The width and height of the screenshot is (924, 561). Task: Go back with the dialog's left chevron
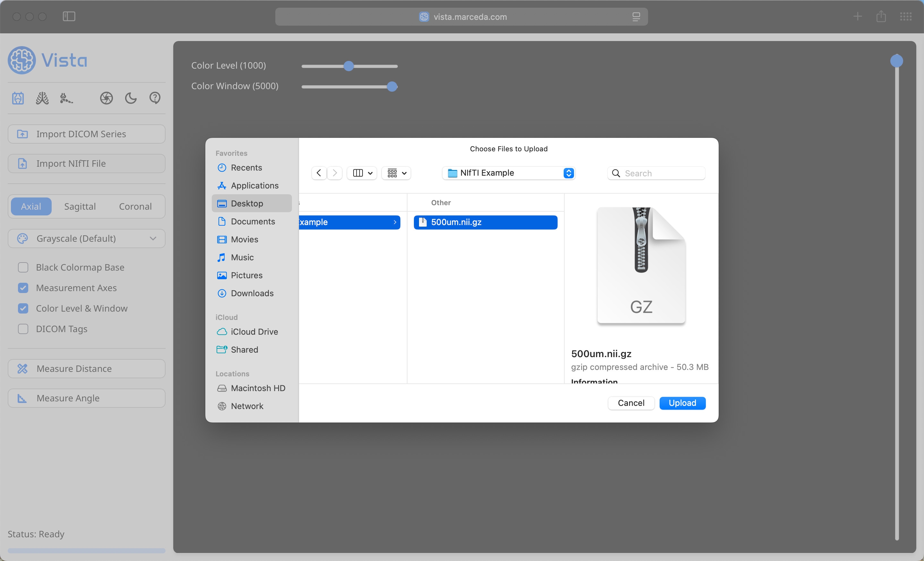319,173
